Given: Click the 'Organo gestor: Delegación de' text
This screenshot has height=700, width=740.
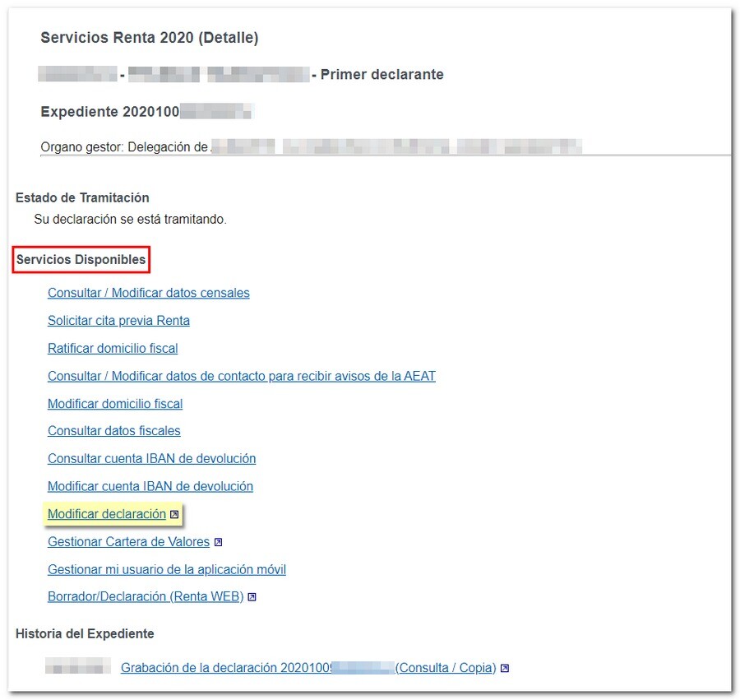Looking at the screenshot, I should [124, 147].
